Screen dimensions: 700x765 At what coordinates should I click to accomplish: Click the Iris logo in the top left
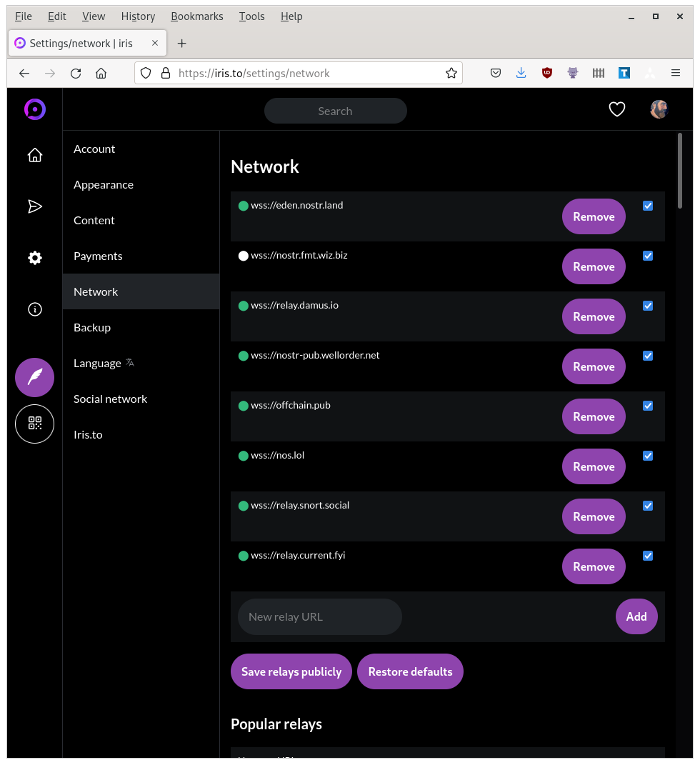click(x=34, y=109)
